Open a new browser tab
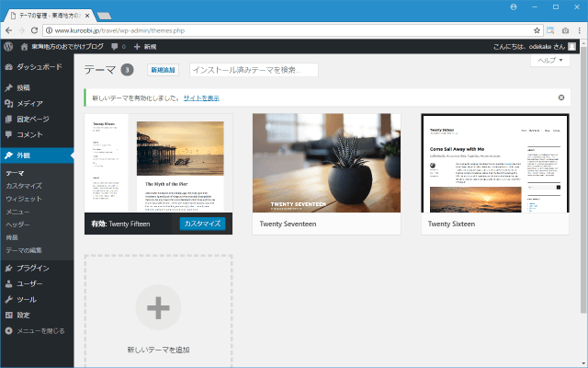This screenshot has height=368, width=588. point(104,16)
